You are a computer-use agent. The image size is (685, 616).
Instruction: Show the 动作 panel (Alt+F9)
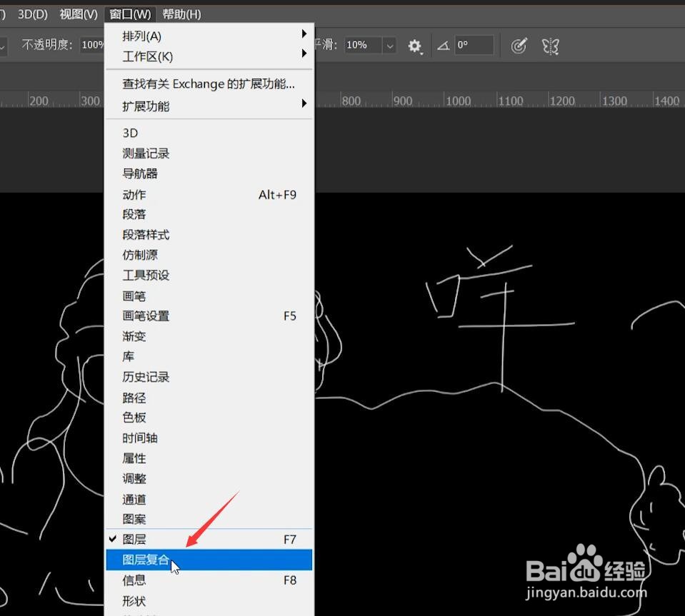click(209, 194)
